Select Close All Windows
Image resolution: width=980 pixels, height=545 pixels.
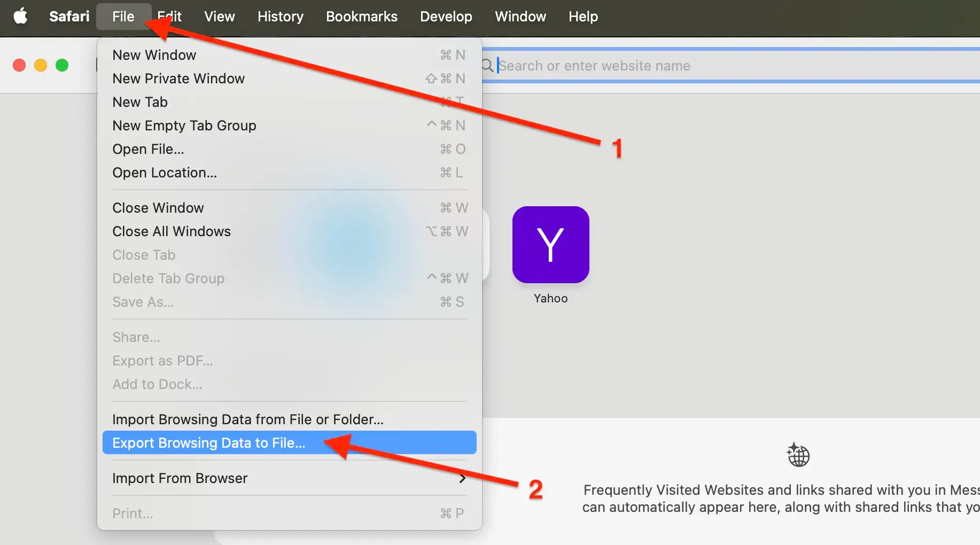289,231
